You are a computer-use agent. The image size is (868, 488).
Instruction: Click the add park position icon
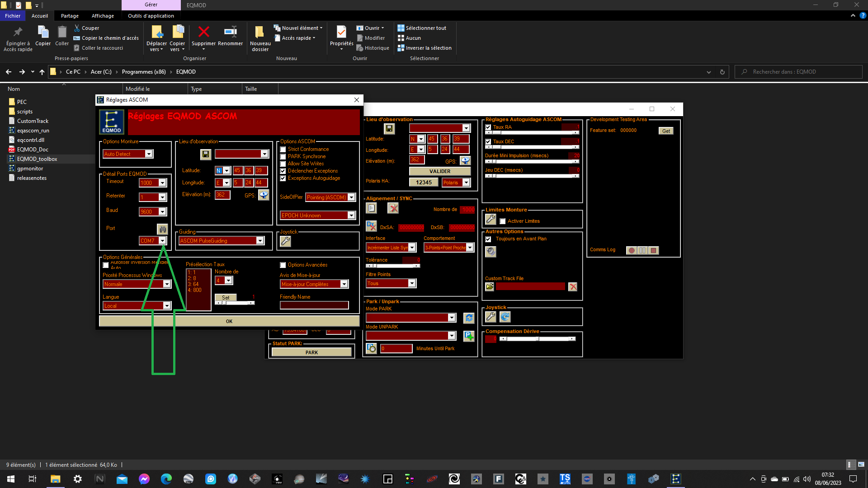tap(469, 336)
